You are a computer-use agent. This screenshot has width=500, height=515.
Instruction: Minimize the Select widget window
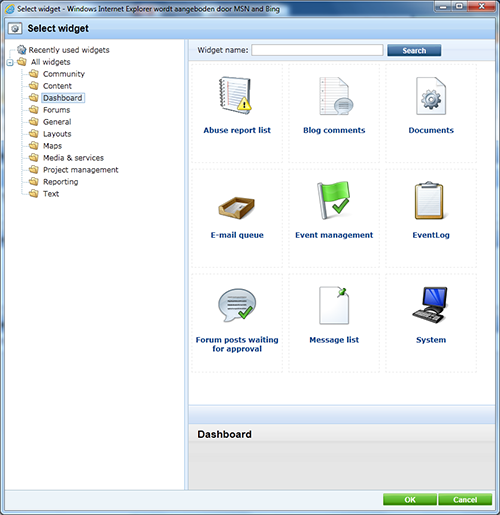(x=443, y=7)
